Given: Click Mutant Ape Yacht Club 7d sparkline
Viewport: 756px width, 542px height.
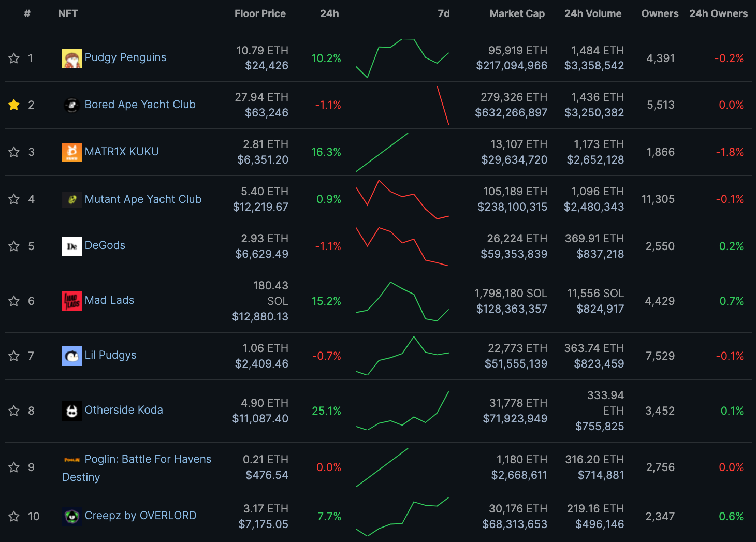Looking at the screenshot, I should pyautogui.click(x=402, y=199).
